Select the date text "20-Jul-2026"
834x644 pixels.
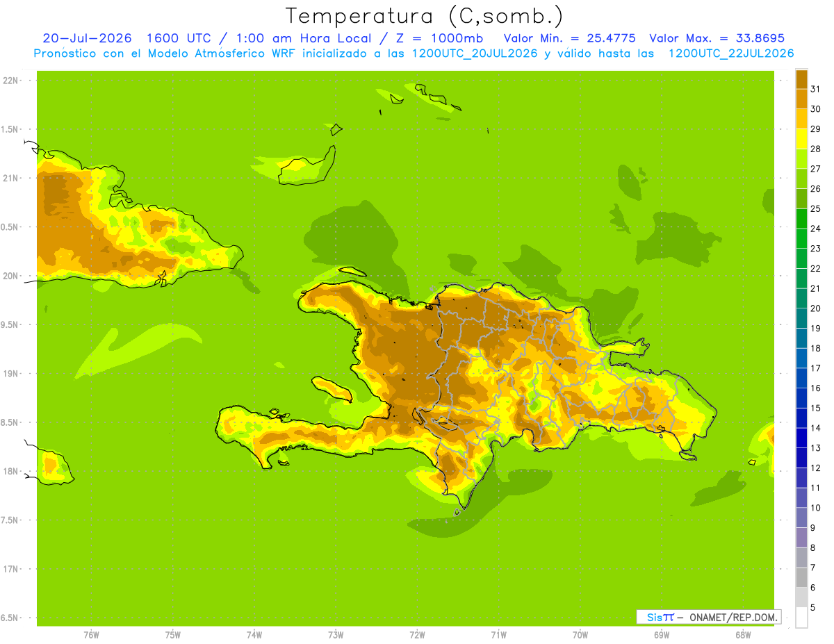coord(87,38)
